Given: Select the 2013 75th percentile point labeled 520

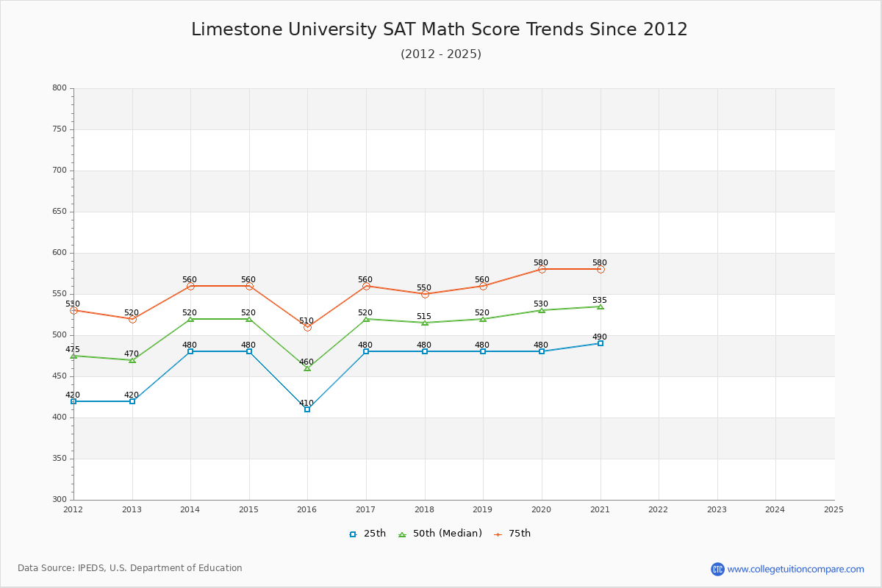Looking at the screenshot, I should 132,319.
